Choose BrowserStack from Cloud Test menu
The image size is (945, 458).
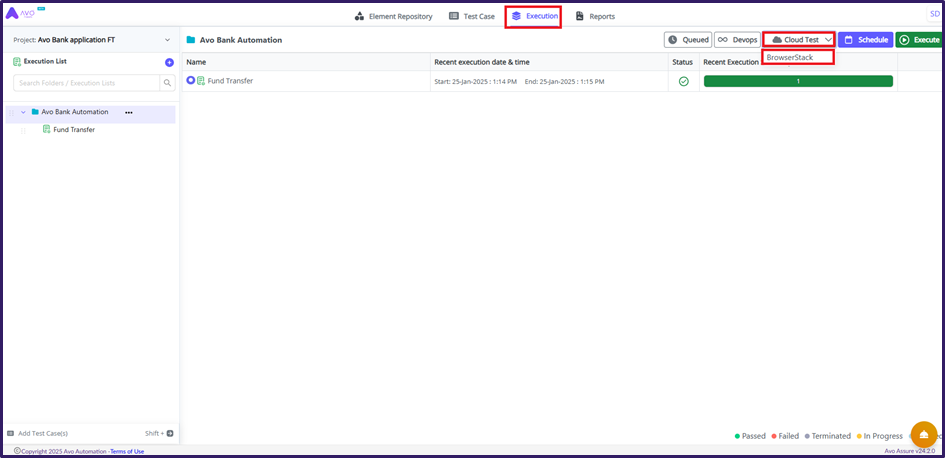pyautogui.click(x=797, y=58)
